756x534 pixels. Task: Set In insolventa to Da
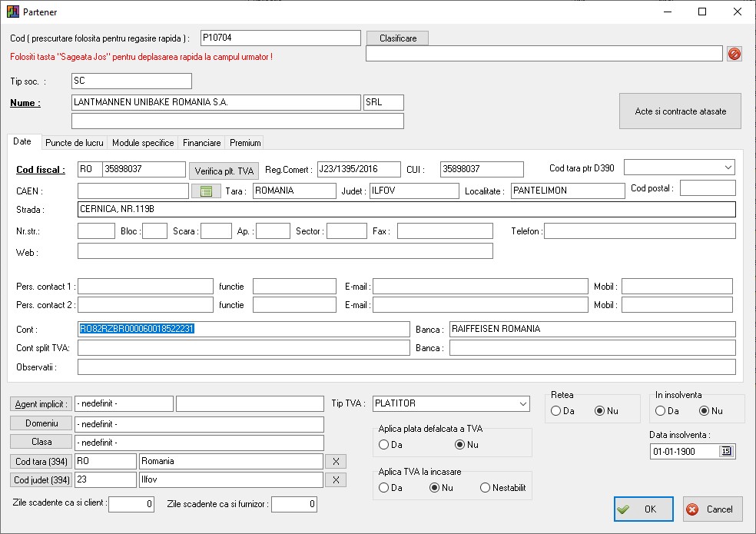tap(660, 411)
